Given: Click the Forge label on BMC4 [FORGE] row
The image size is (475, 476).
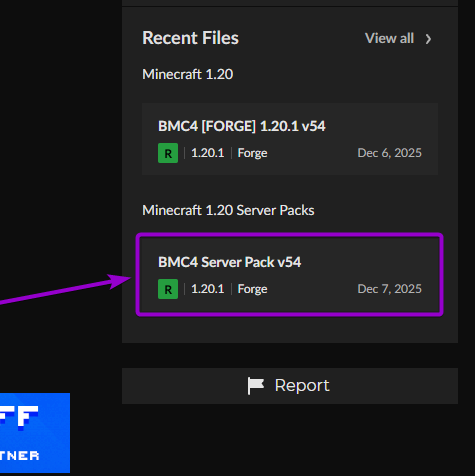Looking at the screenshot, I should pos(252,153).
